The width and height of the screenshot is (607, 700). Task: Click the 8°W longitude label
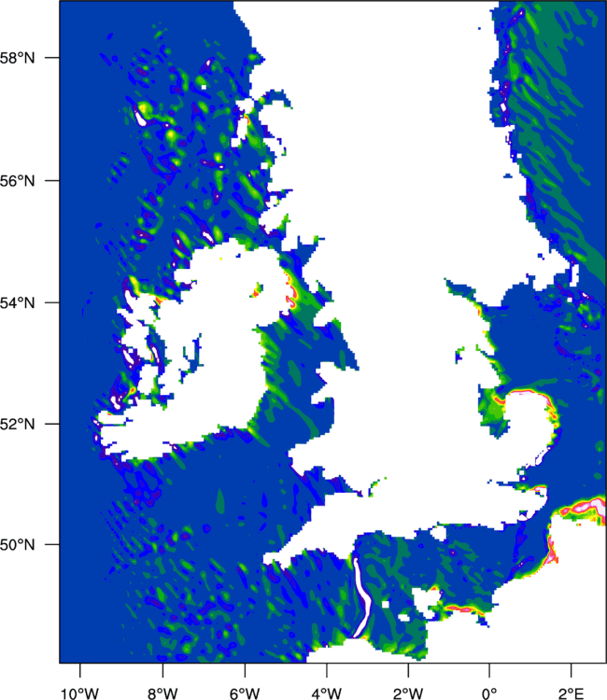162,693
